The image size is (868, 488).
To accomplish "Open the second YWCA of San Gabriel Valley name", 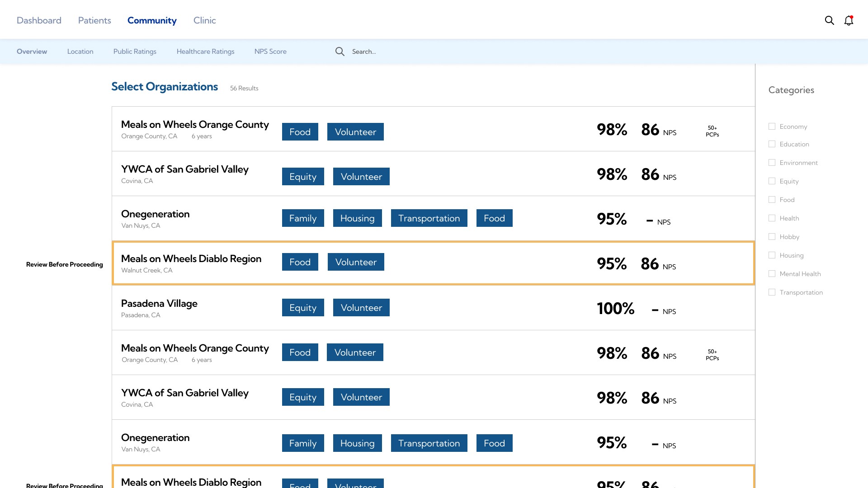I will [185, 393].
